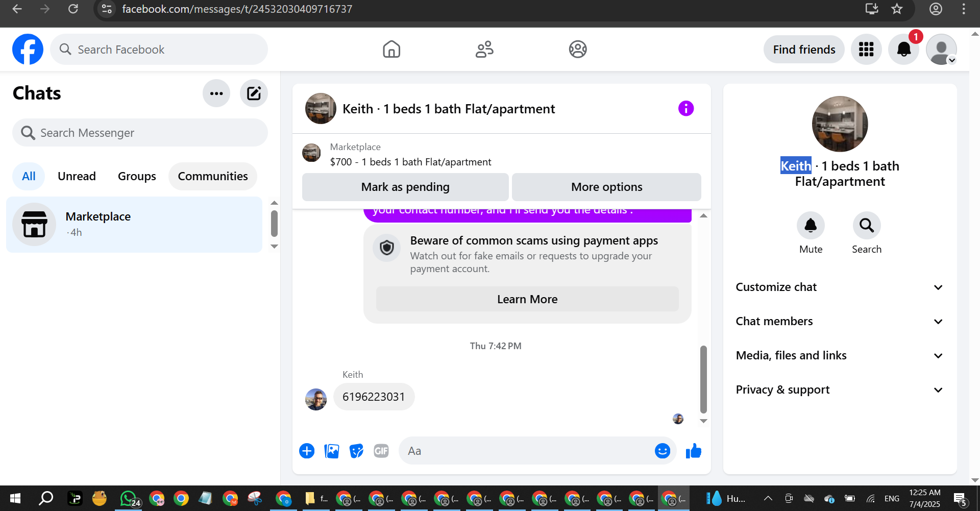The width and height of the screenshot is (980, 511).
Task: Open Chats options three-dot menu
Action: [x=216, y=93]
